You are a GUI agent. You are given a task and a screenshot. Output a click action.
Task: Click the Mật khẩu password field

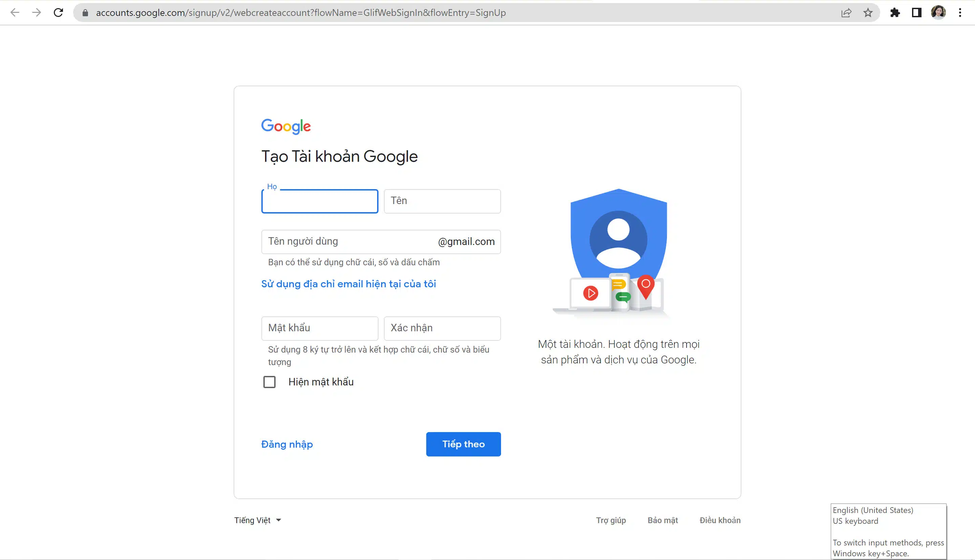click(x=320, y=329)
